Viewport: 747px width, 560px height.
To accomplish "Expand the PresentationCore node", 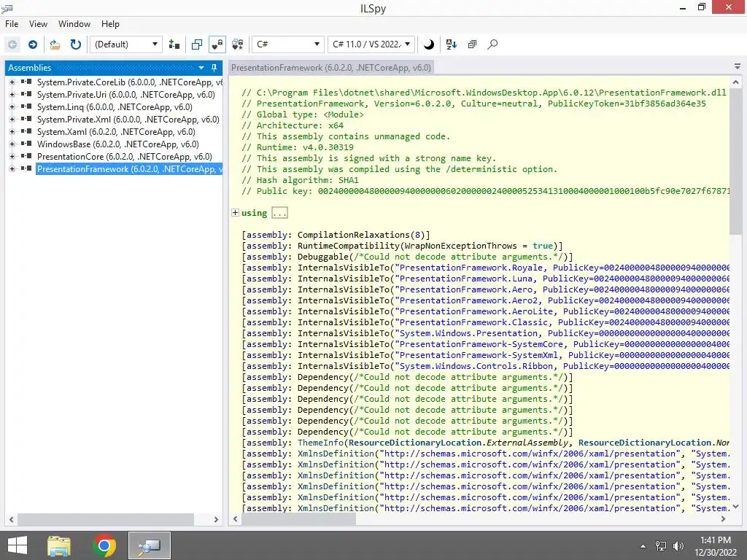I will pos(12,157).
